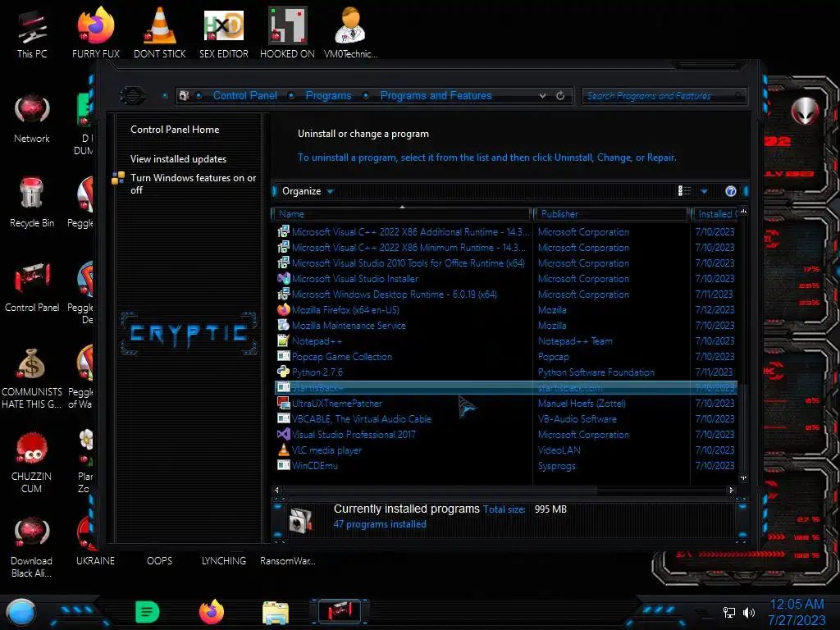Open the VM0Technic desktop icon
The width and height of the screenshot is (840, 630).
(351, 33)
